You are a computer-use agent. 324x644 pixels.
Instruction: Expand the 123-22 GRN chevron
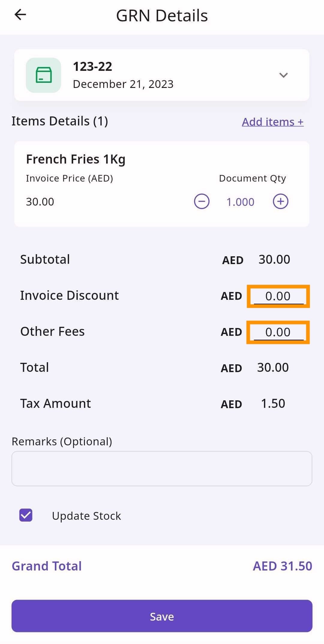(283, 75)
